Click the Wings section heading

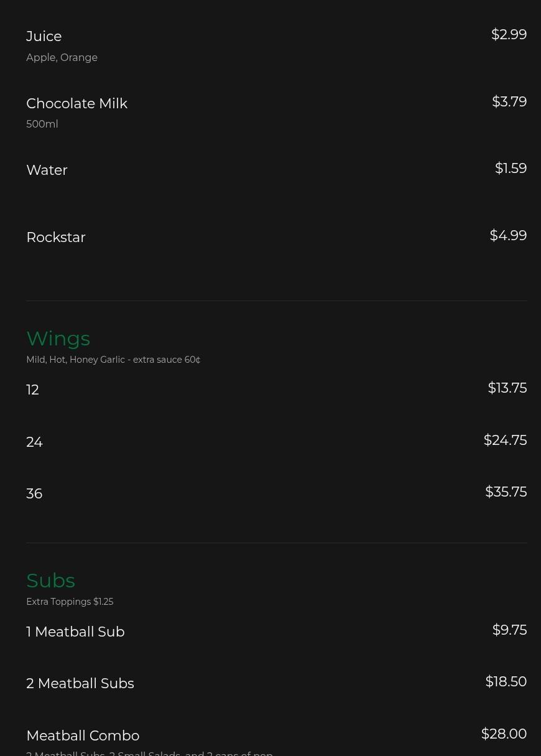[58, 338]
